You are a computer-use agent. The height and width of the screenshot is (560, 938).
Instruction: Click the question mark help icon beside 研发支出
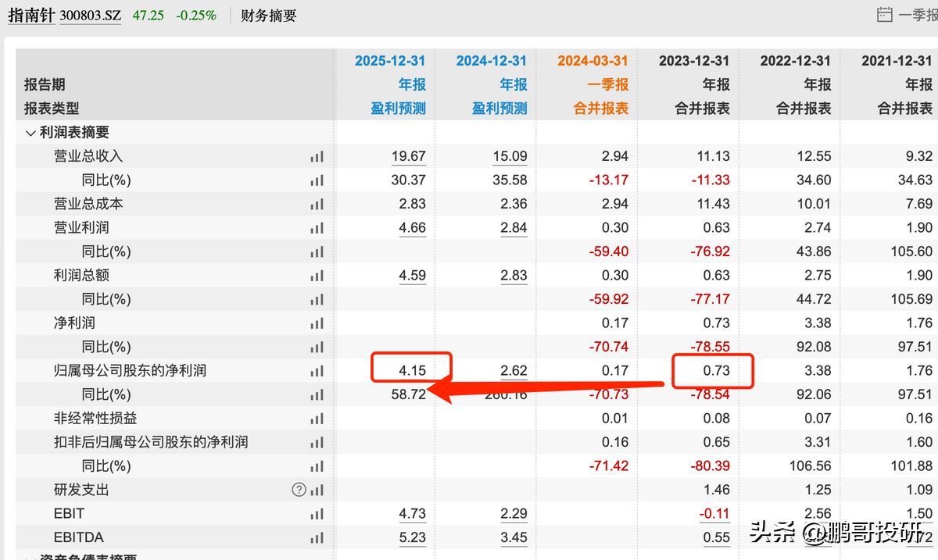[x=299, y=490]
